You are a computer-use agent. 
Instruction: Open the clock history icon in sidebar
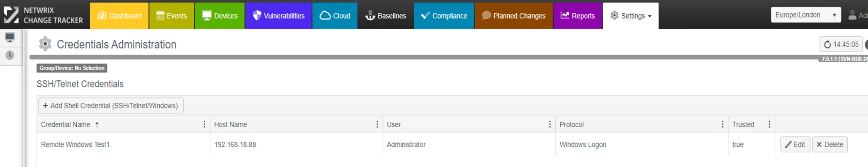pyautogui.click(x=10, y=55)
